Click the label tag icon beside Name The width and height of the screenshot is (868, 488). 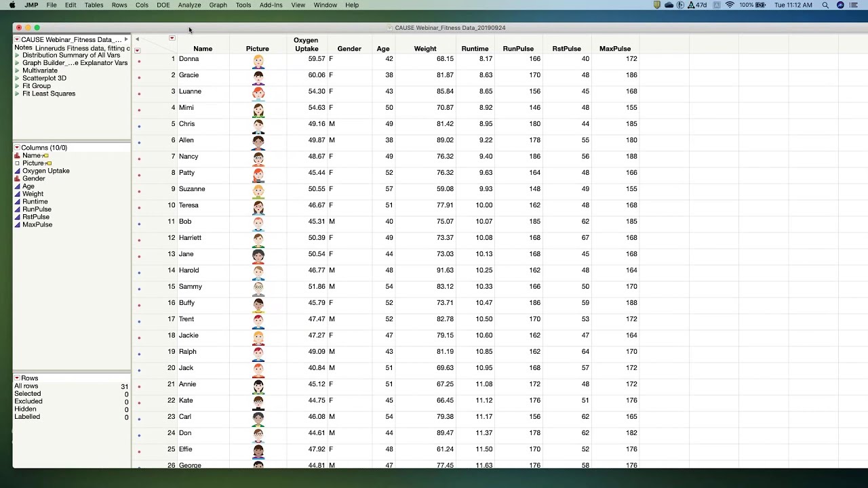[45, 156]
